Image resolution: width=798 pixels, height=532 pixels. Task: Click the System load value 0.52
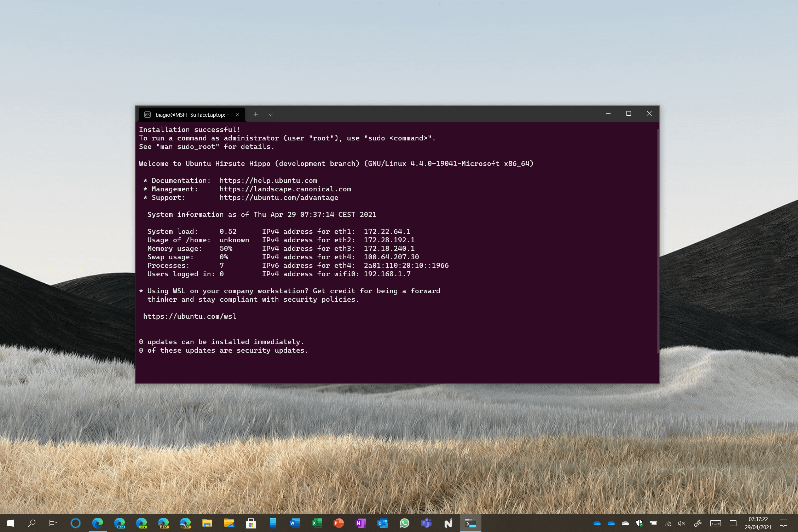click(x=228, y=231)
